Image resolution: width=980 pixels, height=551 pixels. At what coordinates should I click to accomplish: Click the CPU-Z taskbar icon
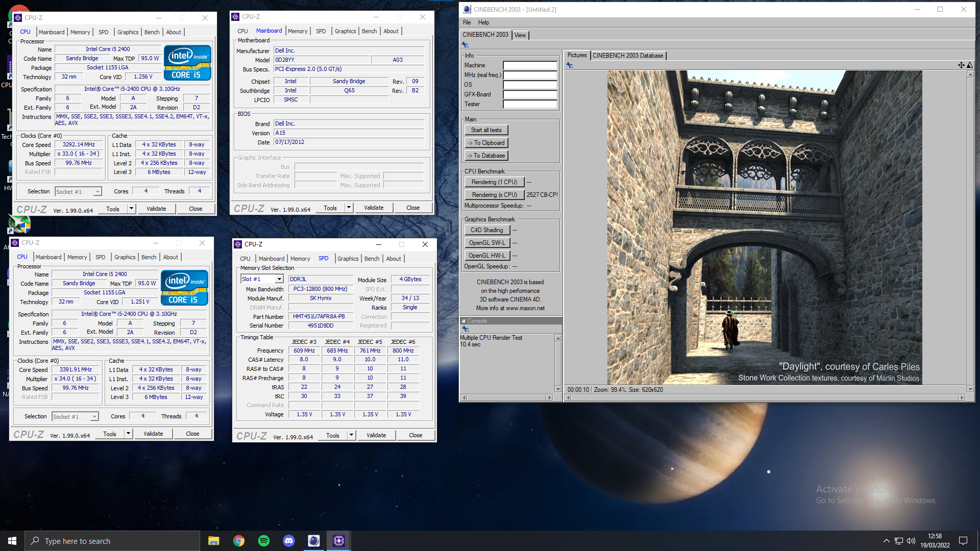(x=339, y=541)
